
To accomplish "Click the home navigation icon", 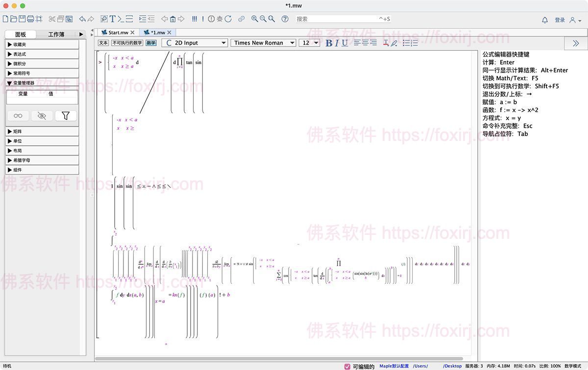I will pyautogui.click(x=172, y=19).
